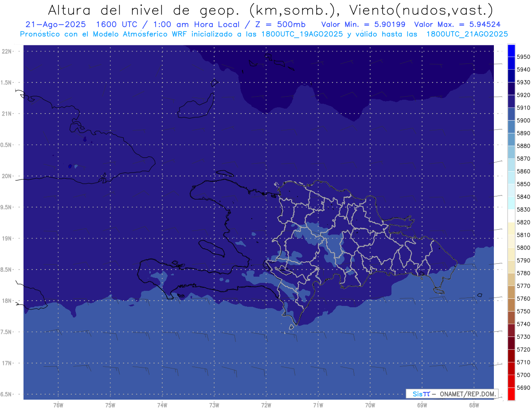This screenshot has height=411, width=532.
Task: Click the '73W' longitude label
Action: (x=214, y=405)
